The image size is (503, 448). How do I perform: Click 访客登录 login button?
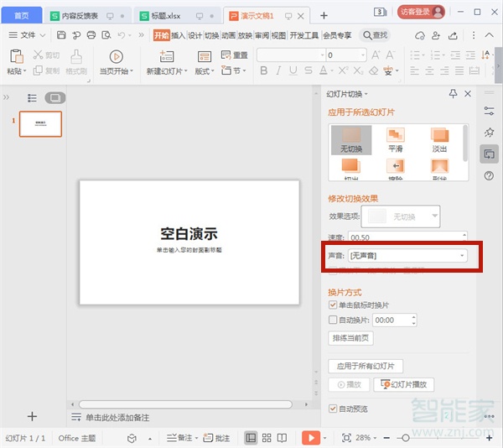tap(421, 13)
